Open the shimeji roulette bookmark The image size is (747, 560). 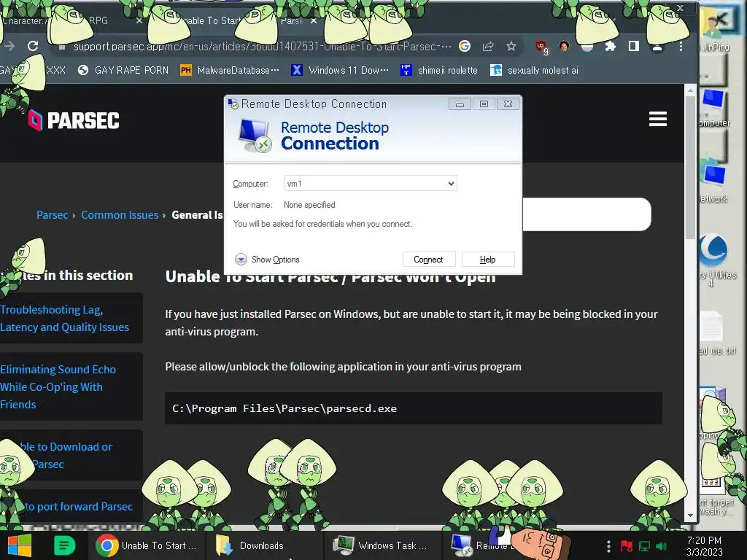(x=439, y=71)
